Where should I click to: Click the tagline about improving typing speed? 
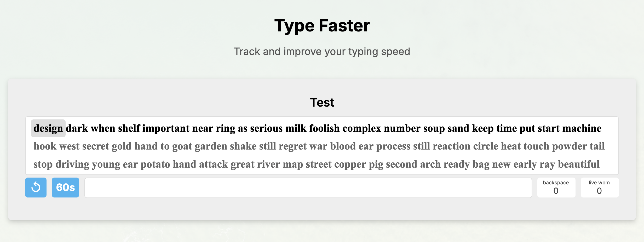coord(322,52)
